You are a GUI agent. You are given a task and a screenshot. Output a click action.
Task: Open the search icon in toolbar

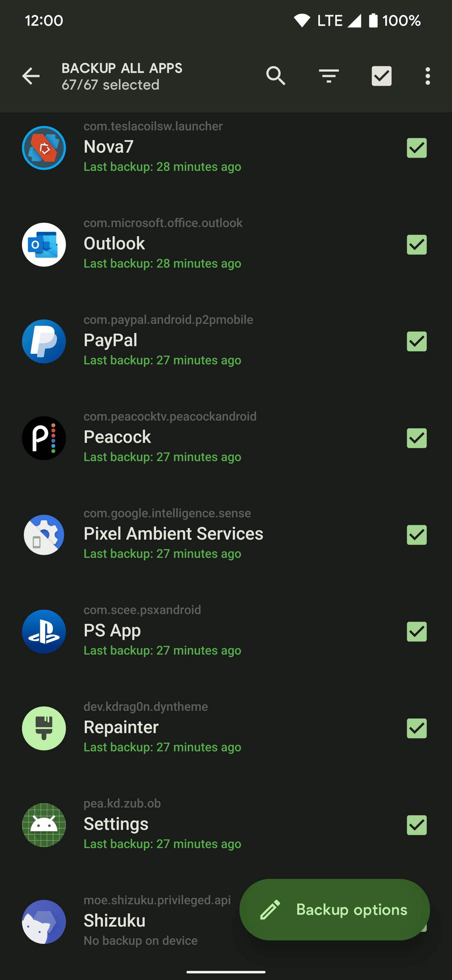[276, 76]
